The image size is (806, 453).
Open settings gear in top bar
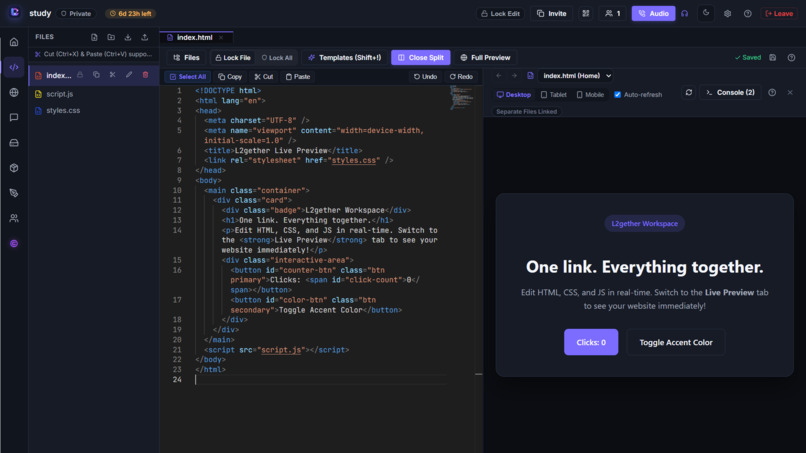727,13
